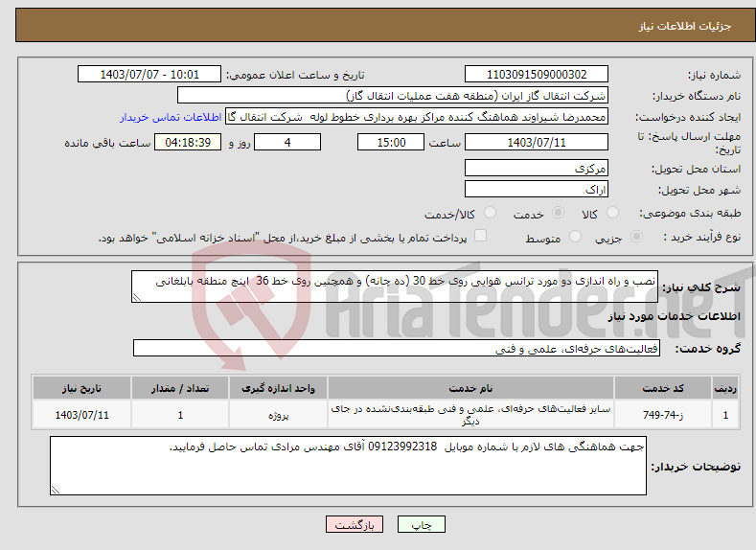Click the announcement date field 1403/07/07 - 10:01

point(149,74)
